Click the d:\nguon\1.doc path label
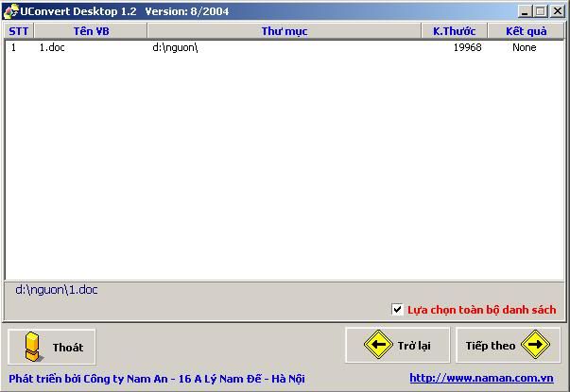 (57, 290)
